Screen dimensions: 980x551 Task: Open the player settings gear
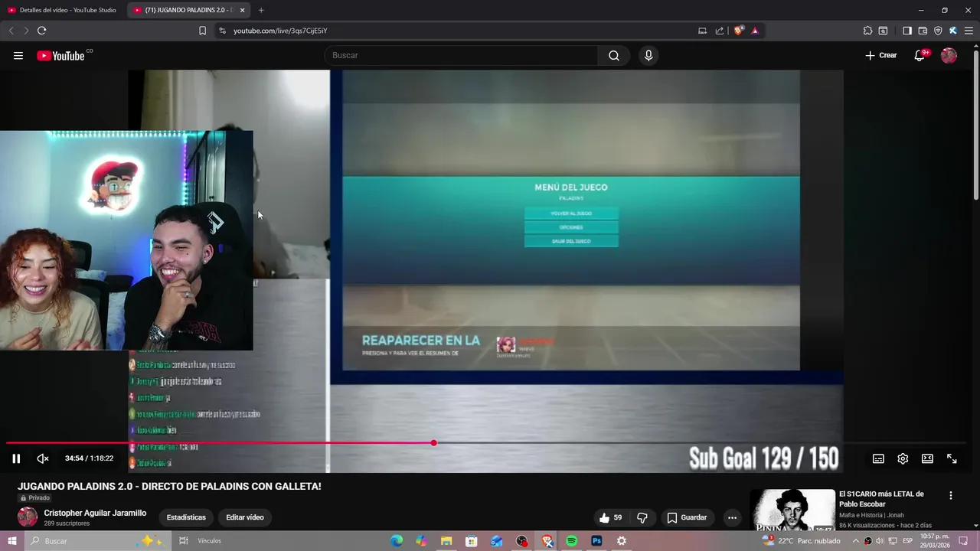pyautogui.click(x=903, y=458)
